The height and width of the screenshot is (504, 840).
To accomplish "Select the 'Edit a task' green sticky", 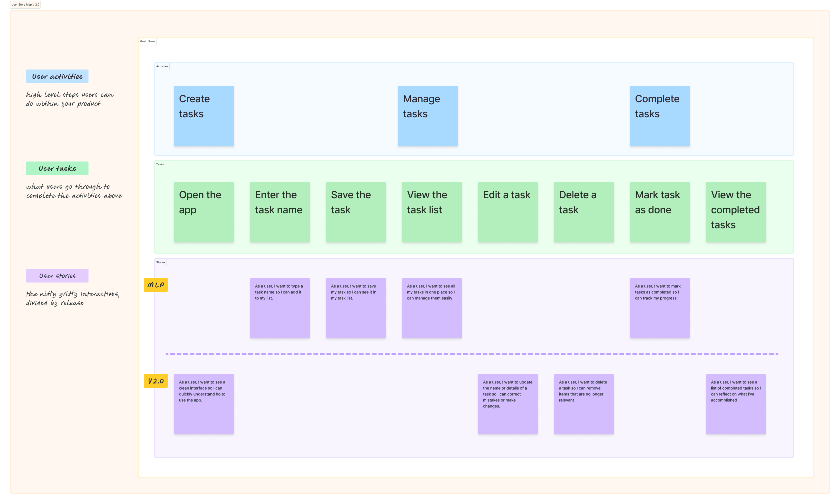I will point(508,212).
